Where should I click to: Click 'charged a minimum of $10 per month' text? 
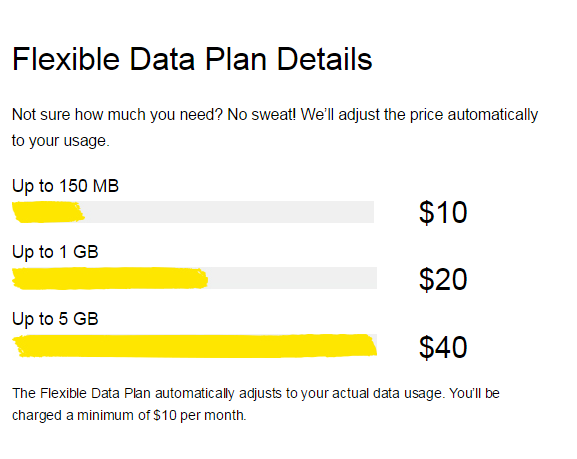point(129,416)
